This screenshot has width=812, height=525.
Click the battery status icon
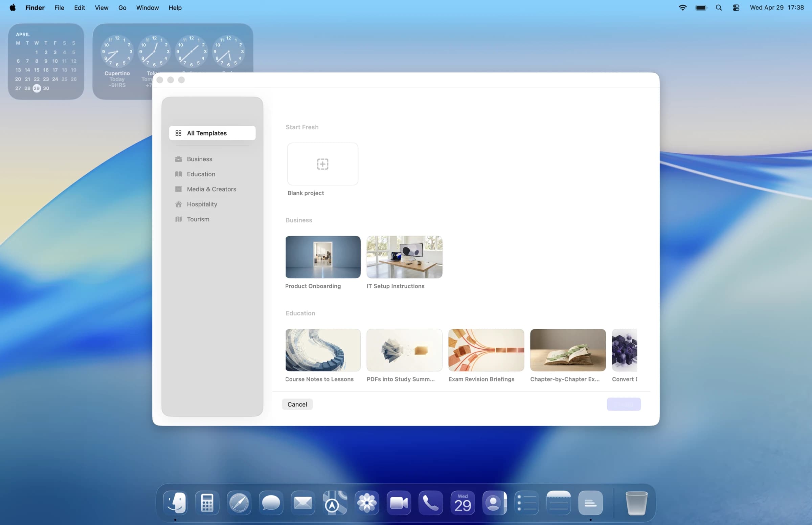point(701,7)
